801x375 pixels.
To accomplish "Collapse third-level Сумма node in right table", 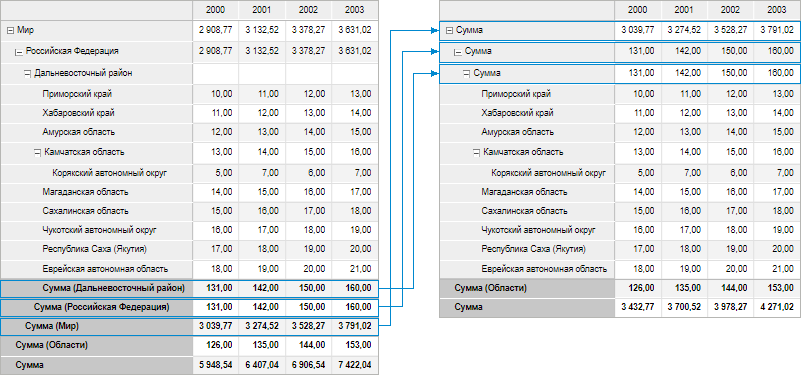I will tap(467, 74).
